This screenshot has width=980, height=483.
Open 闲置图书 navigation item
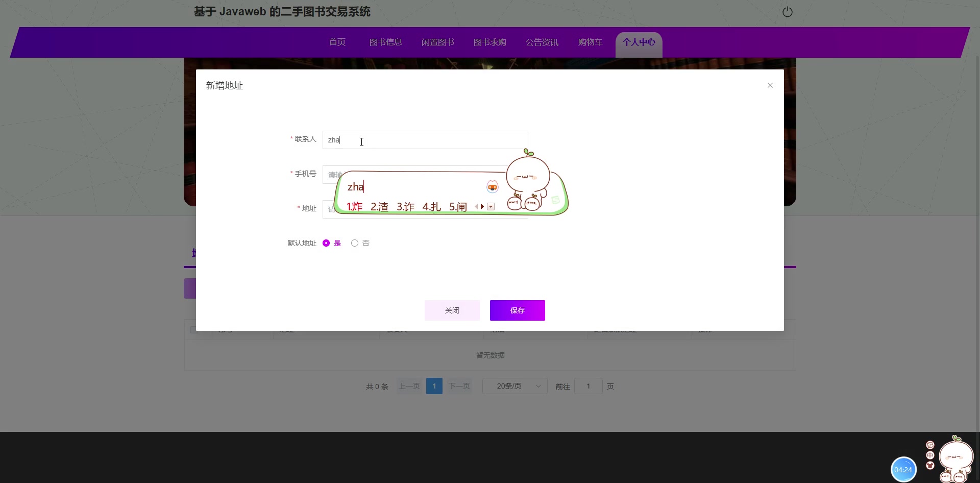(438, 42)
